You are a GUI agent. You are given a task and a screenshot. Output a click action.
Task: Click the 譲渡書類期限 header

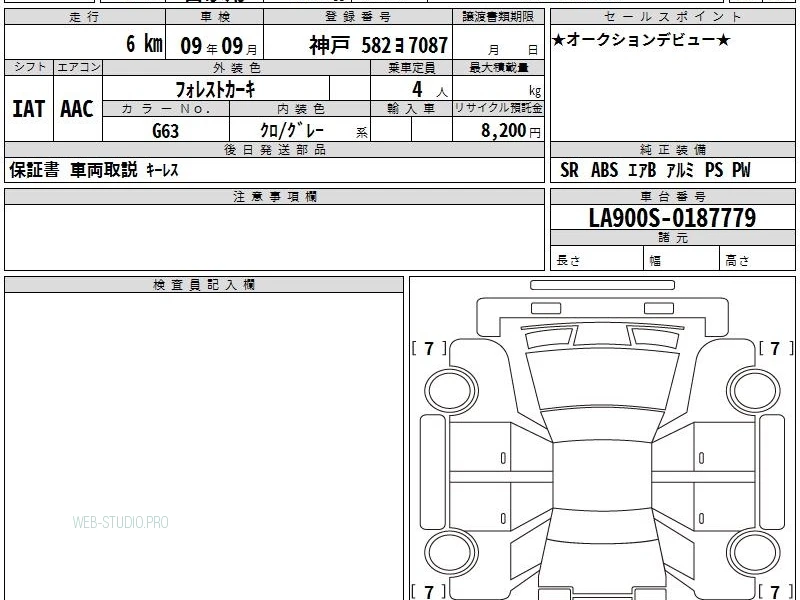tap(498, 17)
